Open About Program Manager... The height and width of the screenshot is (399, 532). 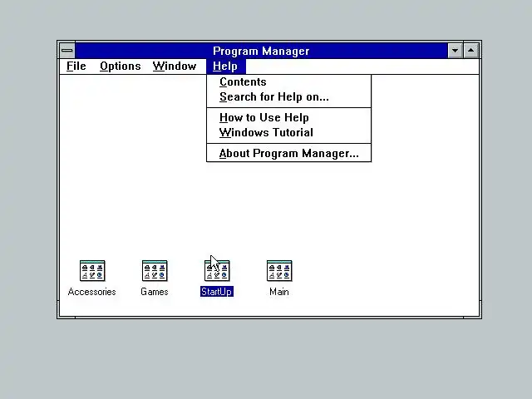288,153
